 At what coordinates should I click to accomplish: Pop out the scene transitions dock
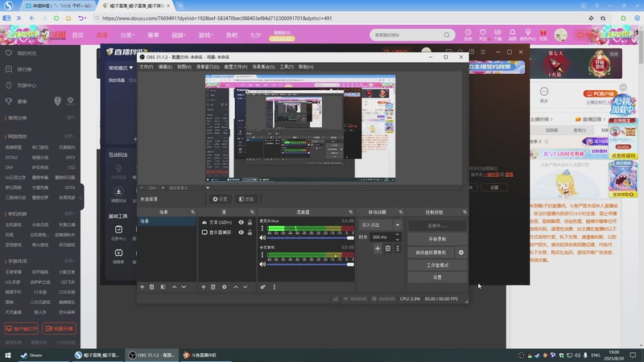pyautogui.click(x=401, y=212)
